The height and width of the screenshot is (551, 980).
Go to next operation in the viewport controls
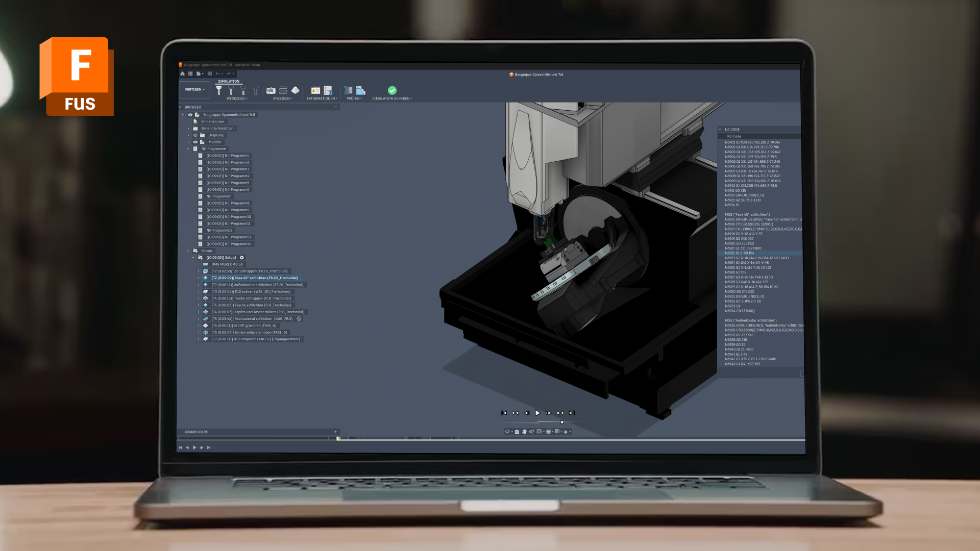560,413
